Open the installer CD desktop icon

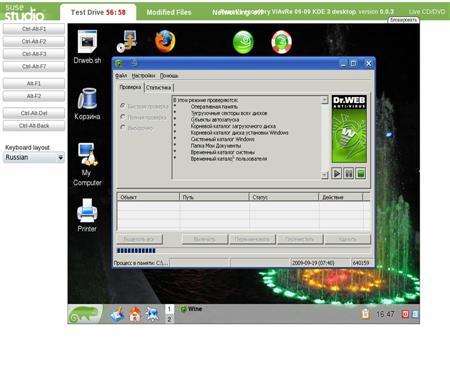tap(127, 41)
